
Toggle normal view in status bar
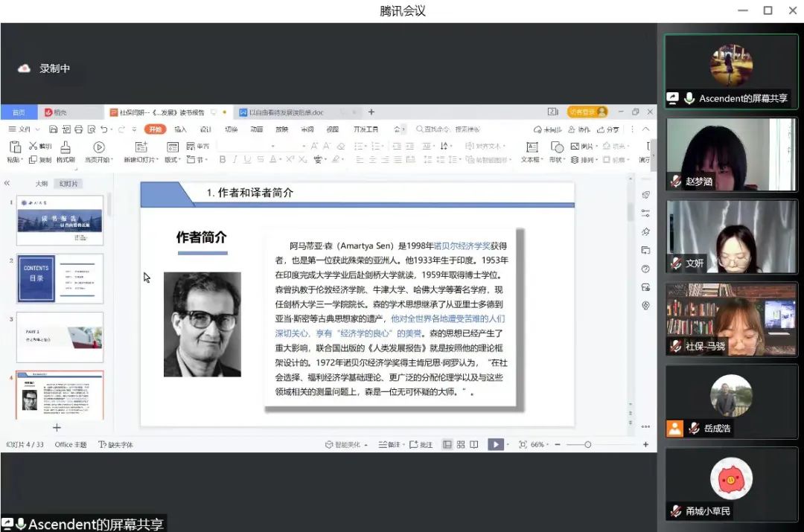[x=447, y=444]
